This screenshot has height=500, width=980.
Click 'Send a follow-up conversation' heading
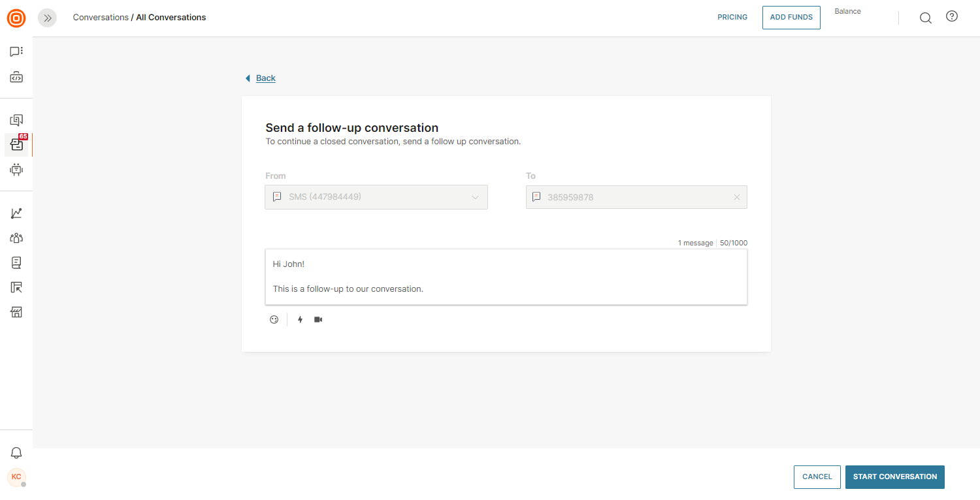click(x=352, y=128)
